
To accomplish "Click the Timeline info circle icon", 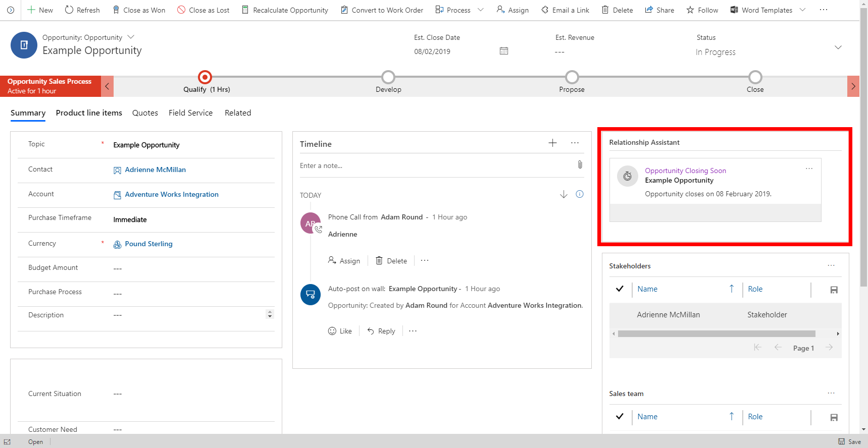I will pos(580,194).
